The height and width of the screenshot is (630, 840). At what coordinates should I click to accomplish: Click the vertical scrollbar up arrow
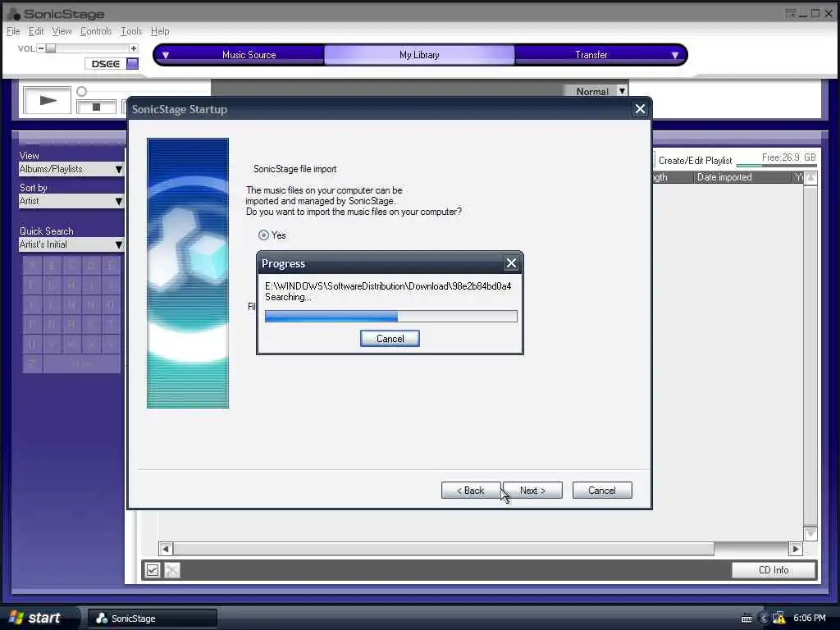(810, 178)
